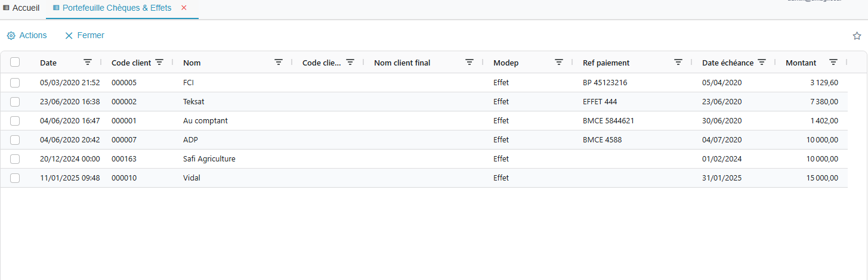
Task: Open filter for Ref paiement column
Action: coord(678,62)
